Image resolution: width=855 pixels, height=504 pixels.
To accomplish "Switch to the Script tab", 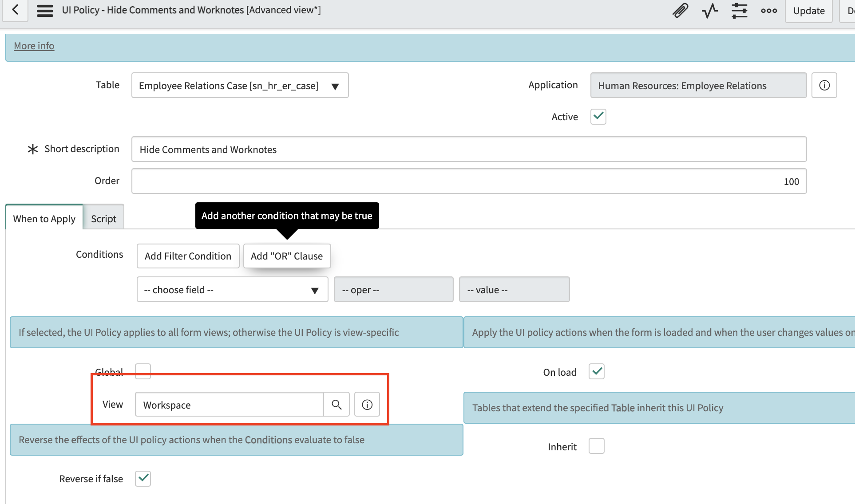I will pyautogui.click(x=103, y=218).
